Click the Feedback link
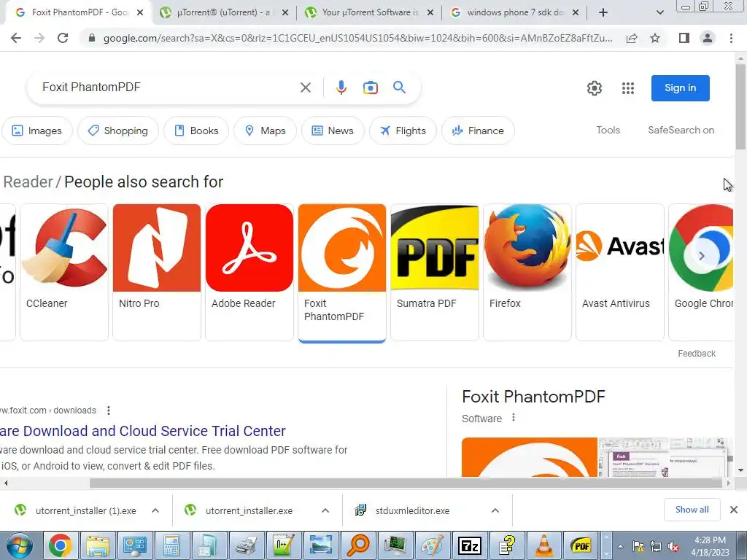Viewport: 747px width, 560px height. pos(697,354)
